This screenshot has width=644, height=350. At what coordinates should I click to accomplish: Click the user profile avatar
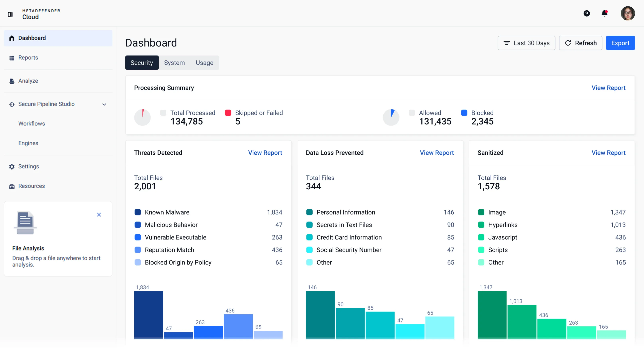click(x=627, y=13)
